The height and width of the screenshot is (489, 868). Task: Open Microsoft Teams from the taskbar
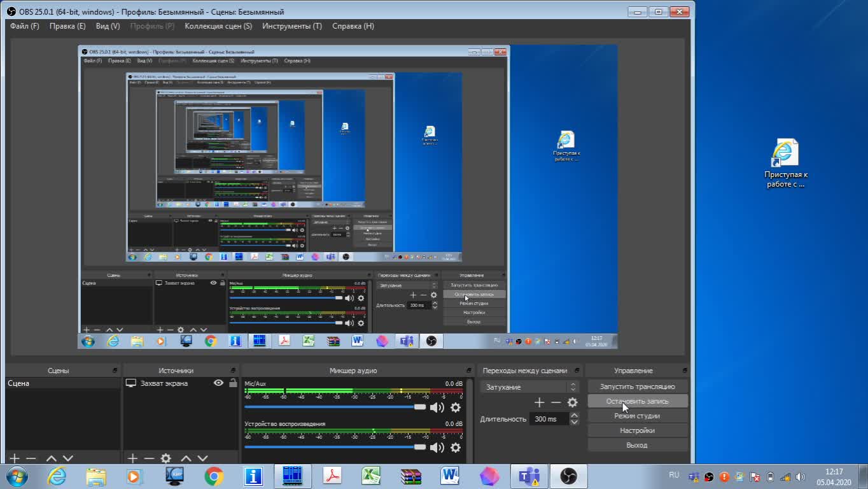point(529,476)
